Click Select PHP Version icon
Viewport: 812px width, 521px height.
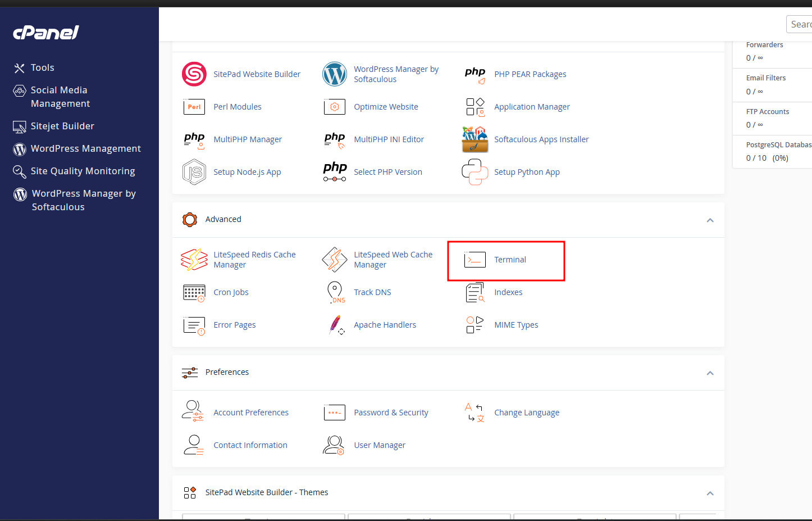pos(335,172)
